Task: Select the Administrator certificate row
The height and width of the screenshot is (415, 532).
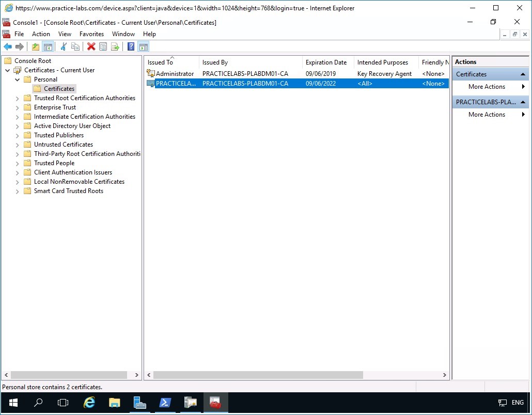Action: [175, 74]
